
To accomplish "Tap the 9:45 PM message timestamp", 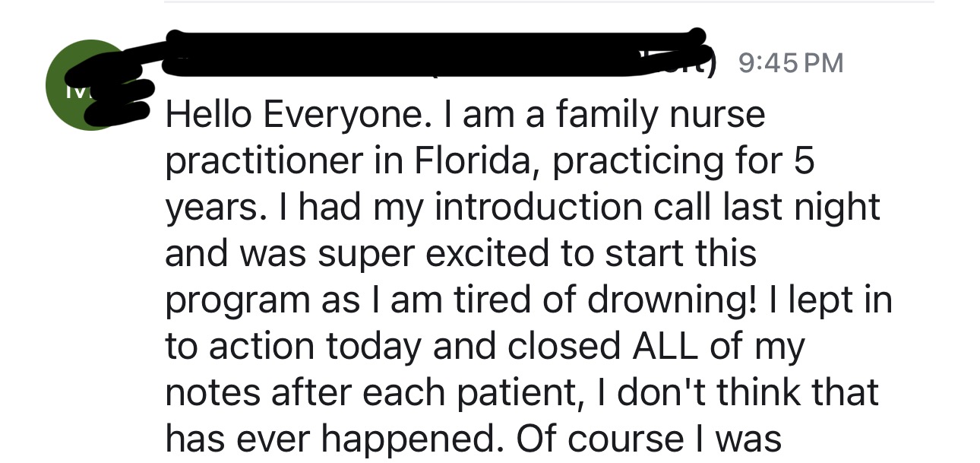I will [x=791, y=63].
